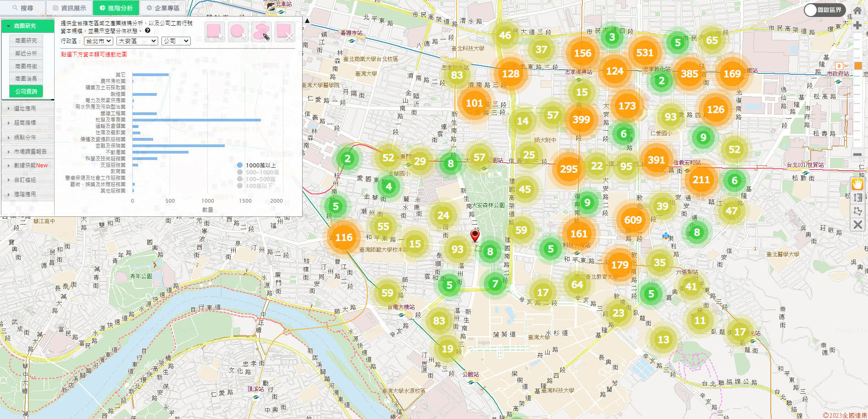Viewport: 868px width, 419px height.
Task: Click the 鄰近分析 sidebar button
Action: (x=26, y=53)
